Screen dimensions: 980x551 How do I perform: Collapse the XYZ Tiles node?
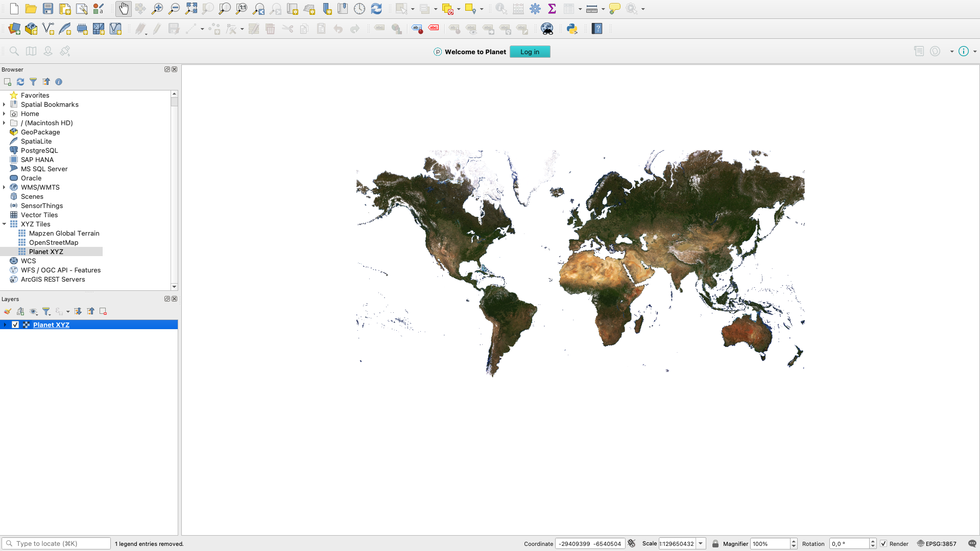(x=4, y=224)
